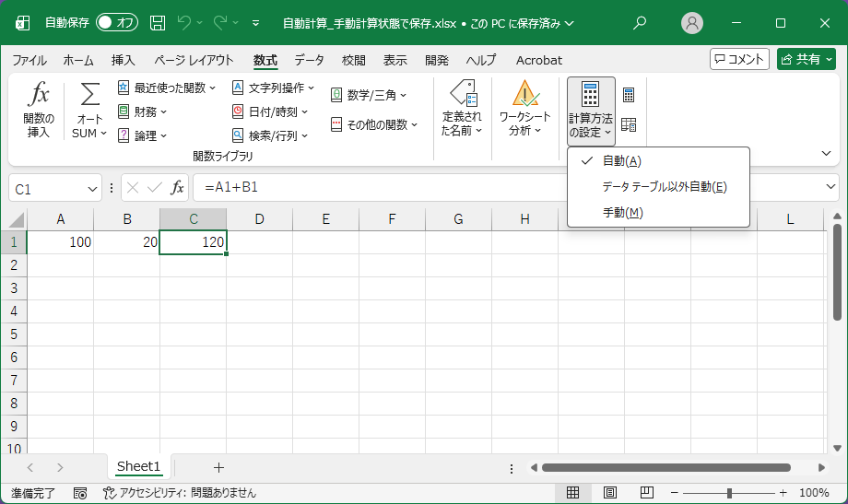Toggle the 自動保存 AutoSave switch
This screenshot has height=504, width=848.
[117, 23]
